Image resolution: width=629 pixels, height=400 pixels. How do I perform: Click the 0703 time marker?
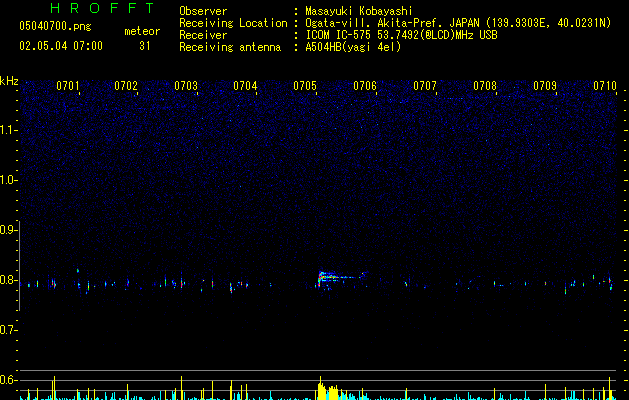tap(186, 86)
